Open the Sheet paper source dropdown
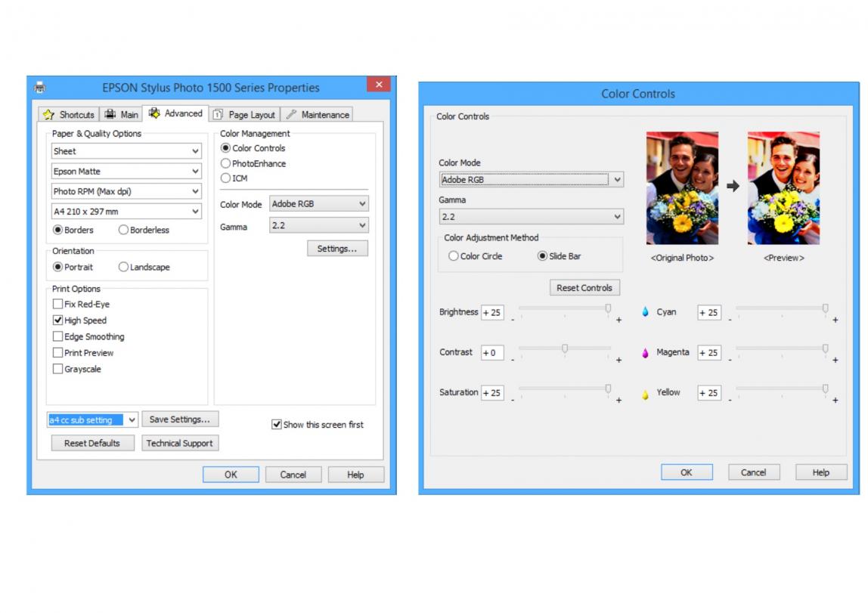The width and height of the screenshot is (868, 613). [126, 151]
